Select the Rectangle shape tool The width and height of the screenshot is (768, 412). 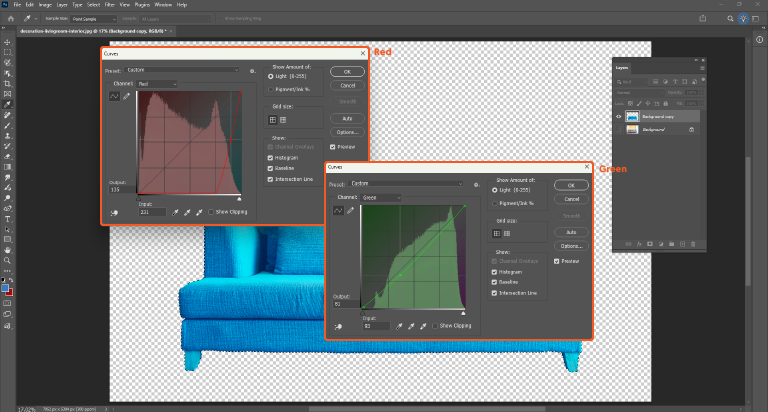click(7, 240)
